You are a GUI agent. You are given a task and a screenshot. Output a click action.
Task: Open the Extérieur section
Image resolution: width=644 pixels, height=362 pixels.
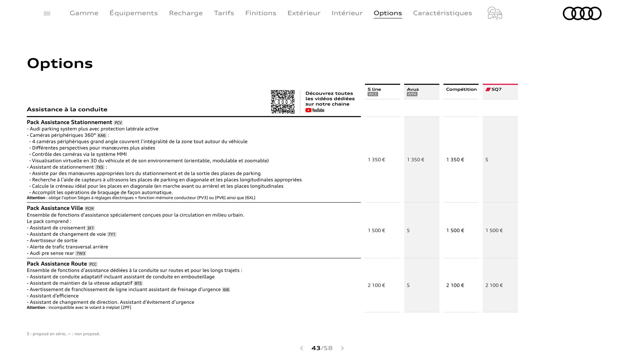pos(304,13)
